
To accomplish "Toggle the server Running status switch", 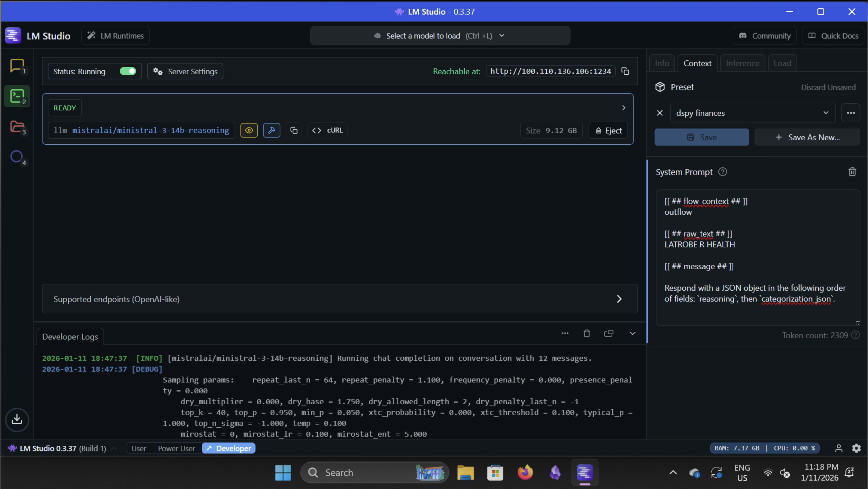I will click(128, 71).
